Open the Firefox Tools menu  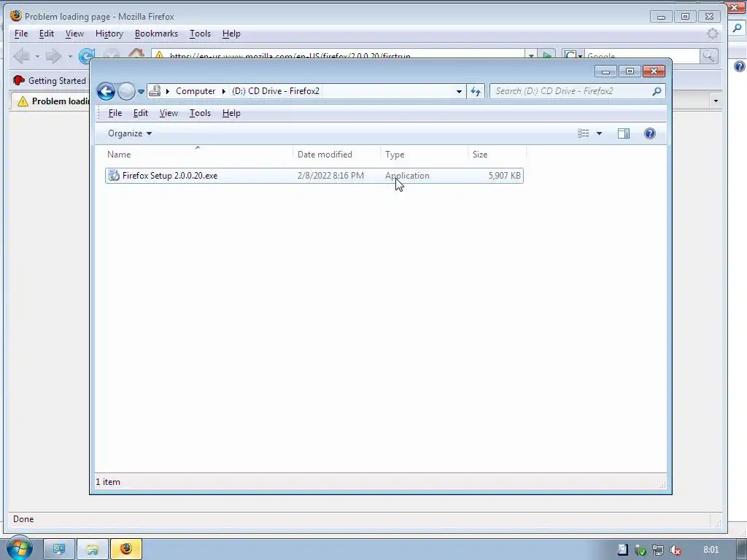click(x=200, y=34)
